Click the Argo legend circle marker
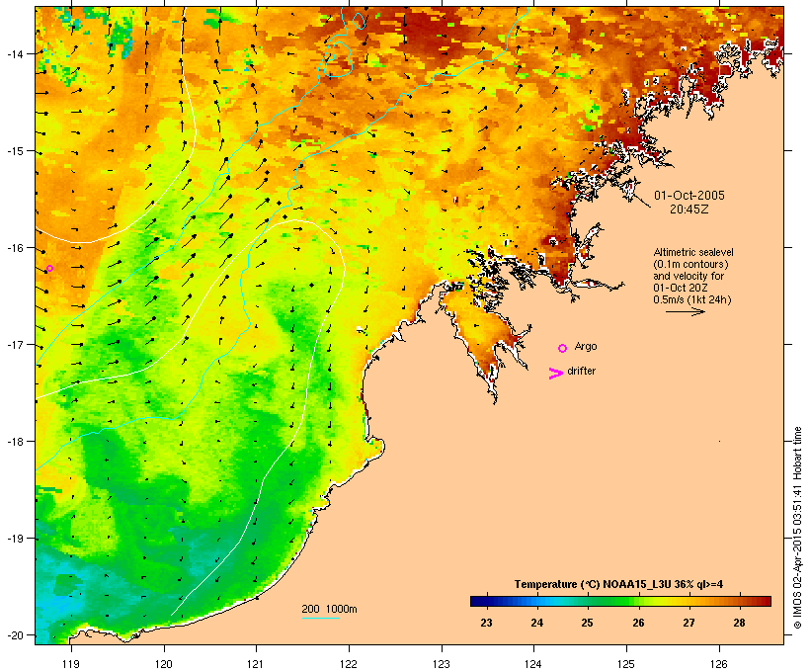Image resolution: width=810 pixels, height=672 pixels. (x=563, y=349)
